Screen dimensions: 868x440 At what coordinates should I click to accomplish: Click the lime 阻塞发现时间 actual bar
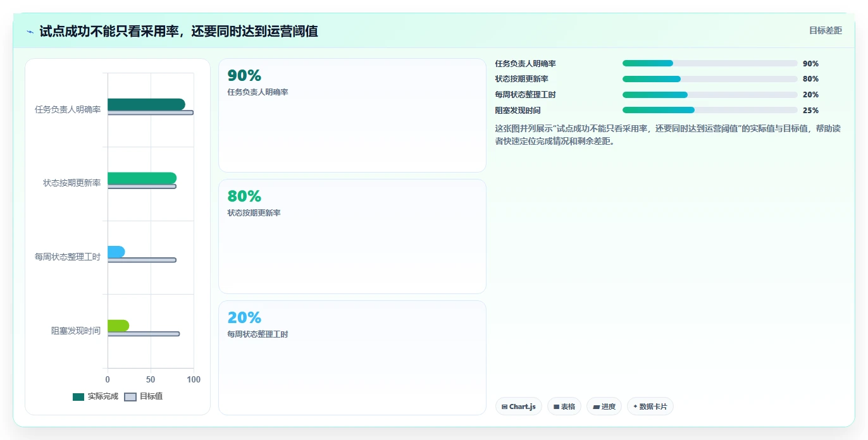pos(118,326)
